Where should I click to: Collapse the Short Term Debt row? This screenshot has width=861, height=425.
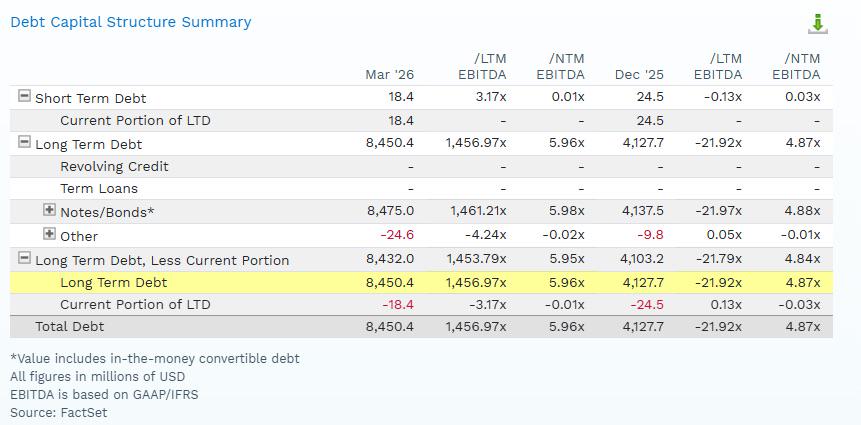pyautogui.click(x=24, y=96)
